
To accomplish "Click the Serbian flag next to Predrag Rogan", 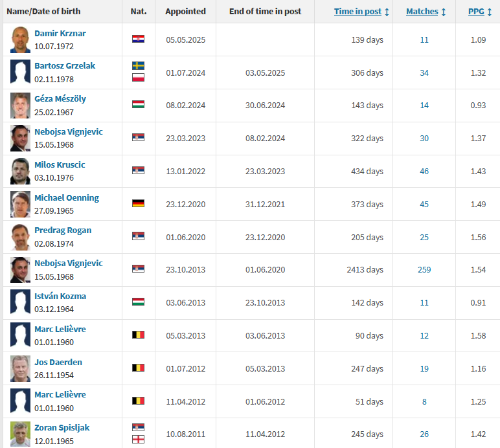I will tap(138, 236).
